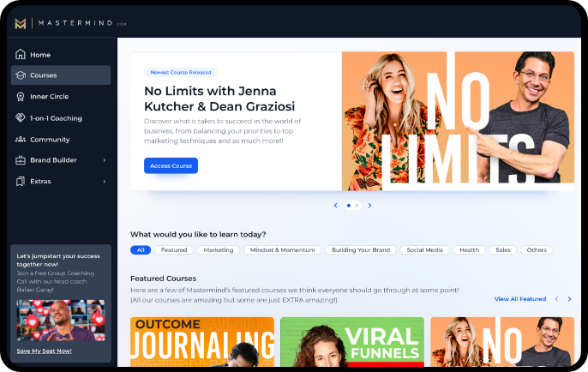Select the All filter pill

[141, 249]
